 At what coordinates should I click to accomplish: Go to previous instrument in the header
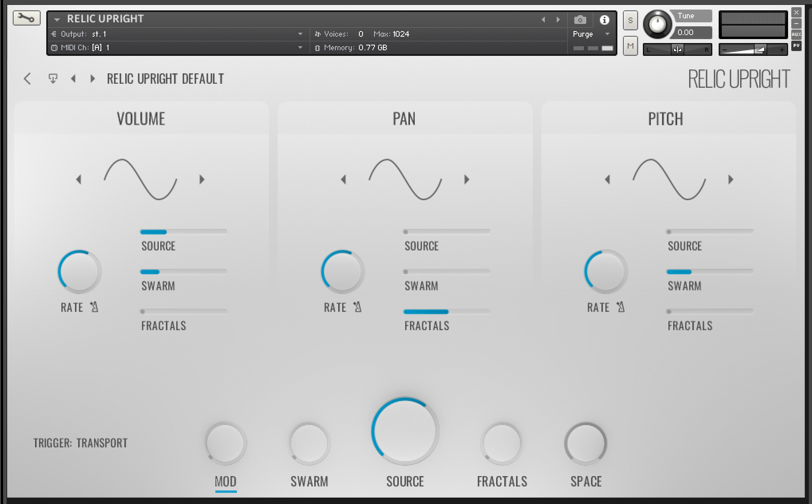click(x=543, y=20)
